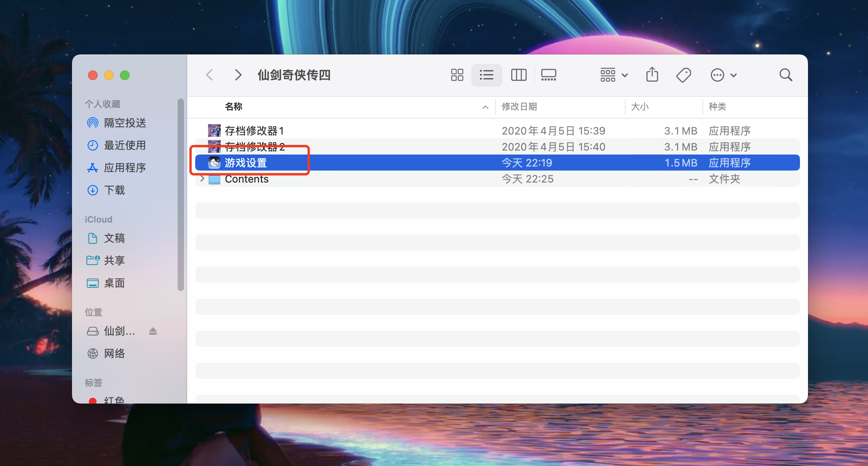This screenshot has height=466, width=868.
Task: Select the 存档修改器 2 row
Action: [x=497, y=147]
